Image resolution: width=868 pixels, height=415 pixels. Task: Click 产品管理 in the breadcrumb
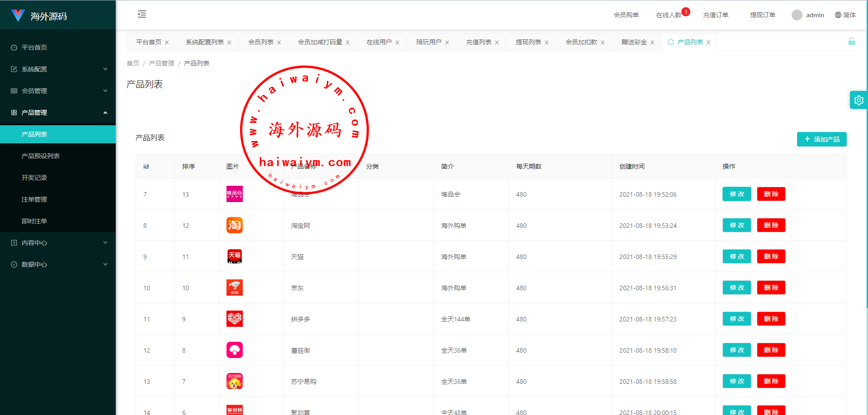point(161,63)
